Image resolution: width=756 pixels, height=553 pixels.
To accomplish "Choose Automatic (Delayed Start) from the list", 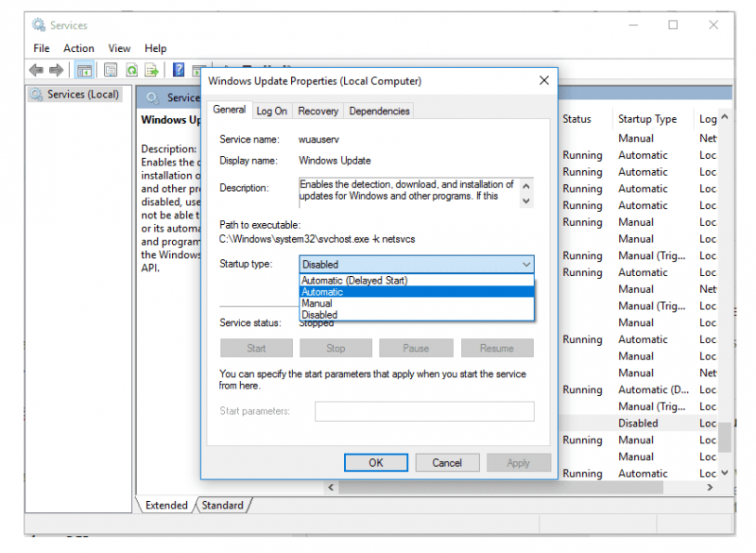I will (417, 280).
